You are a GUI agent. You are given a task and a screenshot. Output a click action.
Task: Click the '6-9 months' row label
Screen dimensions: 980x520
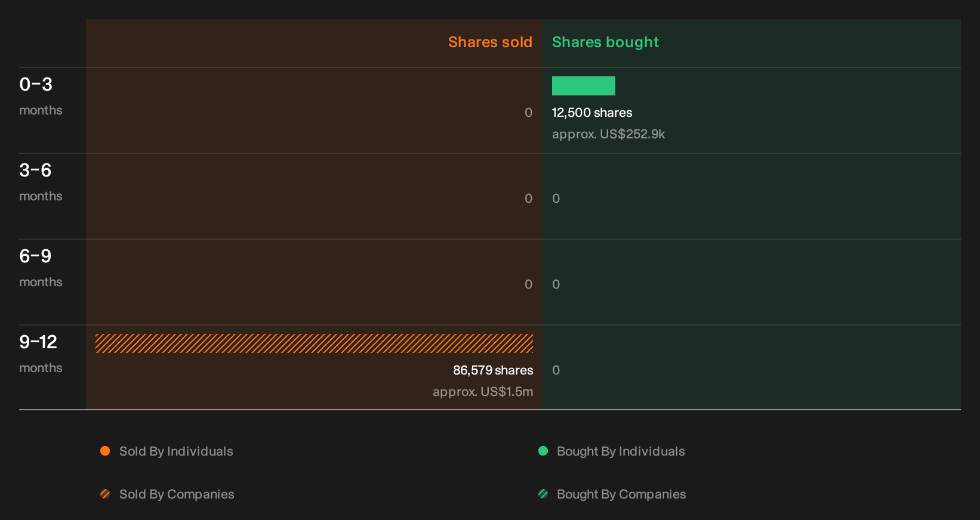(41, 268)
